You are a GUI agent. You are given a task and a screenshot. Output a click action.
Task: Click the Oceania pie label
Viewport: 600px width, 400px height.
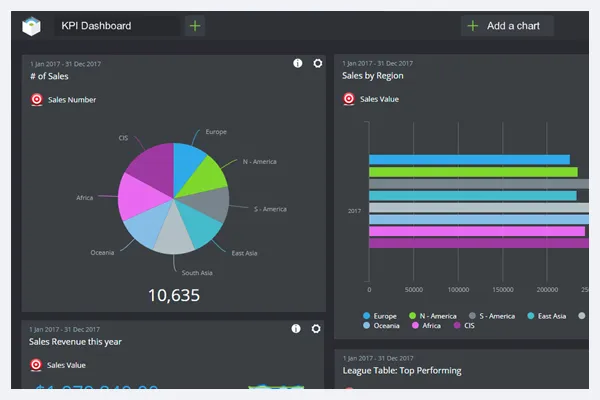102,253
